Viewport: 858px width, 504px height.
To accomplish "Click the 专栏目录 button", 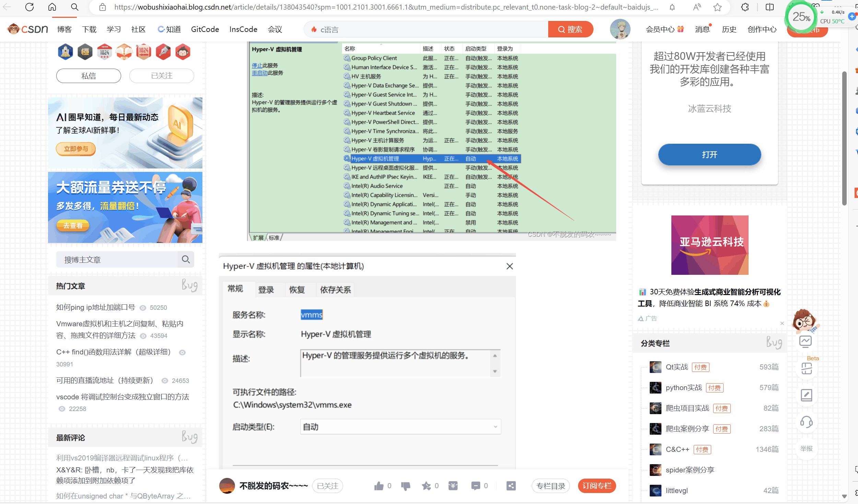I will [551, 486].
